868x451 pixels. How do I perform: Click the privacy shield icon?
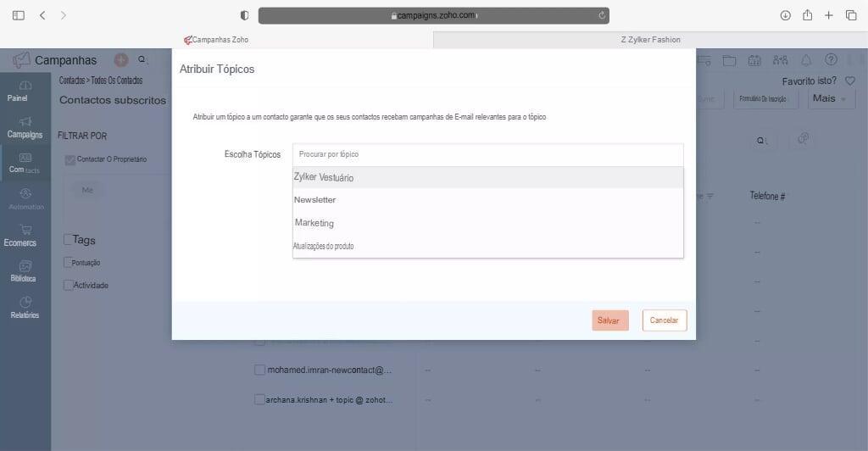[245, 15]
